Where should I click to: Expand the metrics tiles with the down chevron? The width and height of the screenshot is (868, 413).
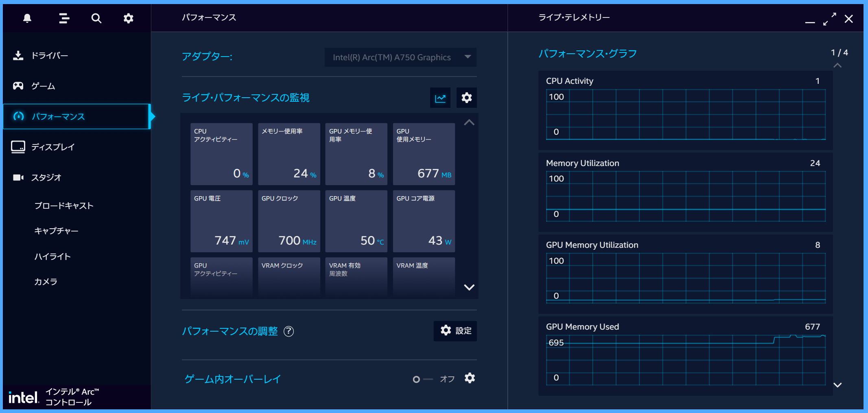pos(469,287)
